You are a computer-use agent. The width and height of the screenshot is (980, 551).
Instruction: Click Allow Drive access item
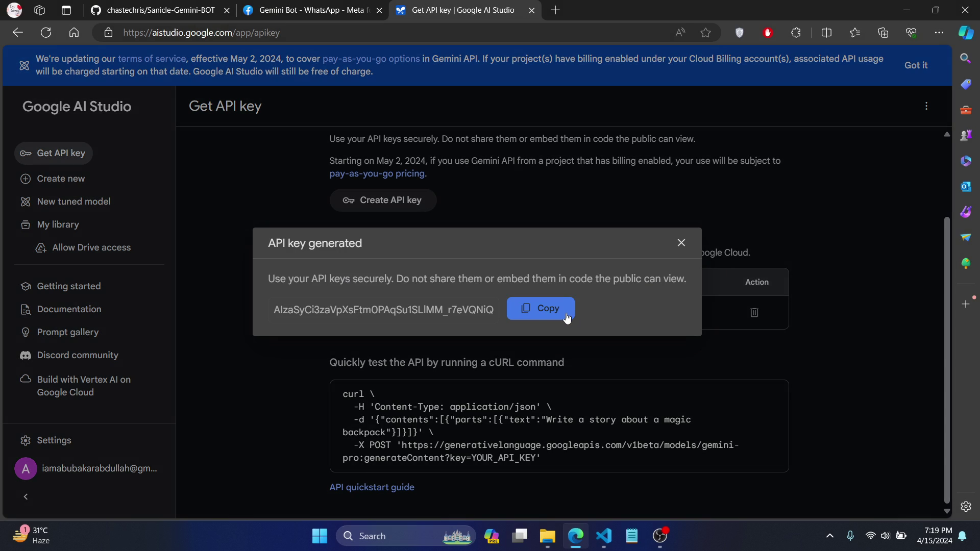click(x=91, y=247)
